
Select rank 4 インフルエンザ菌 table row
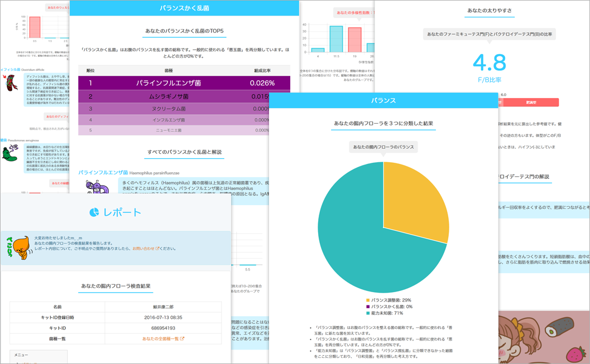point(184,120)
